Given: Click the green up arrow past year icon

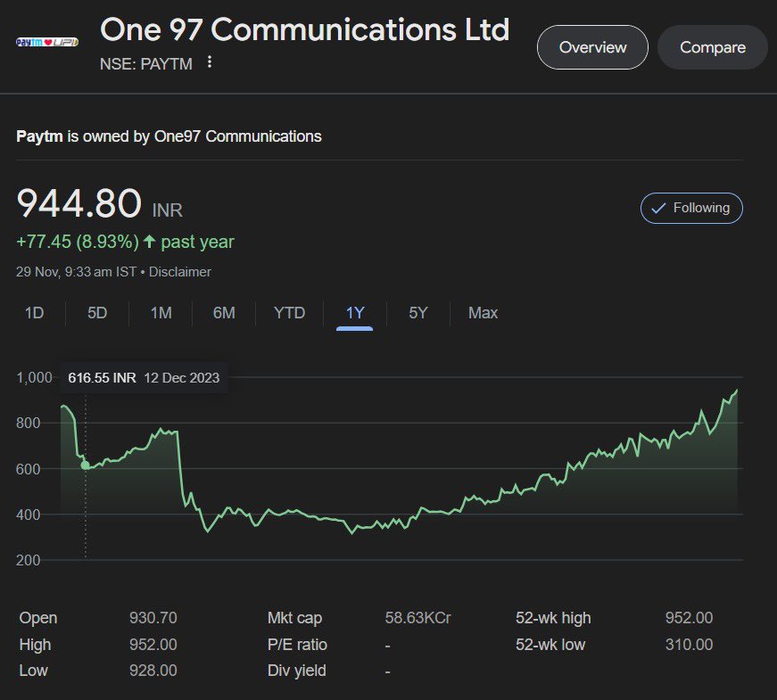Looking at the screenshot, I should point(149,242).
